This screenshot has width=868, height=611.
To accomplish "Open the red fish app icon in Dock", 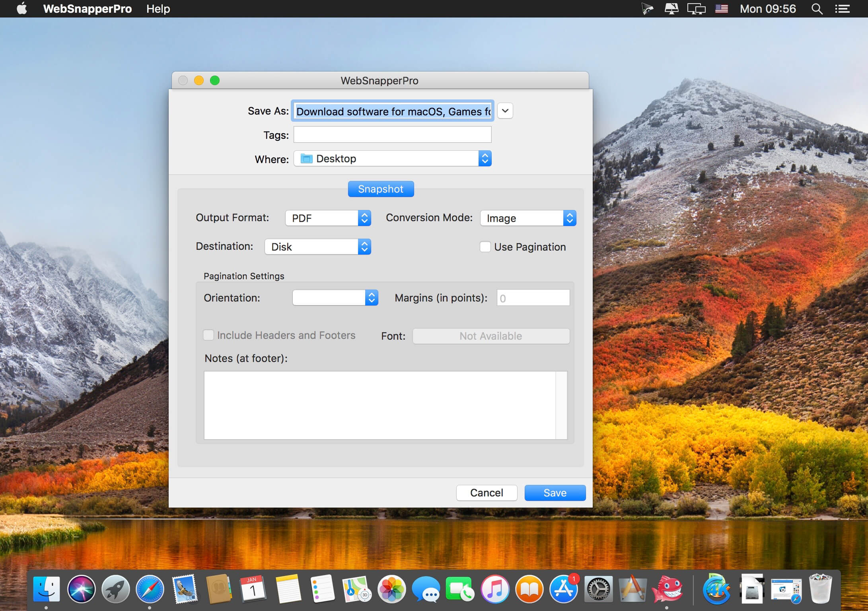I will [x=667, y=589].
